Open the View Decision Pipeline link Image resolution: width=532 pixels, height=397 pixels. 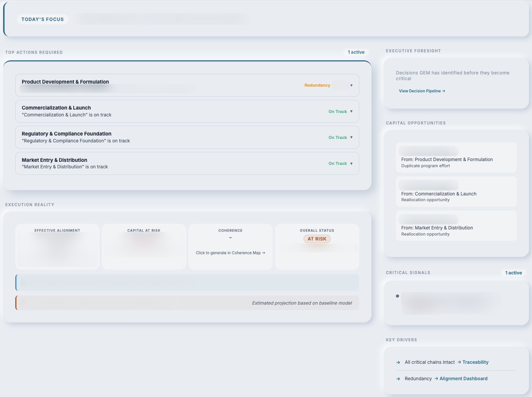tap(422, 91)
